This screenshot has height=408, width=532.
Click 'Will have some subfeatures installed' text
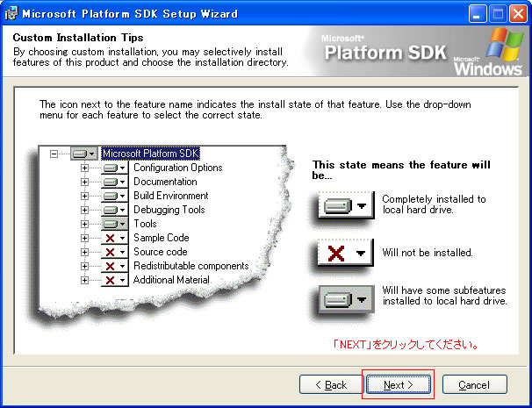click(444, 296)
